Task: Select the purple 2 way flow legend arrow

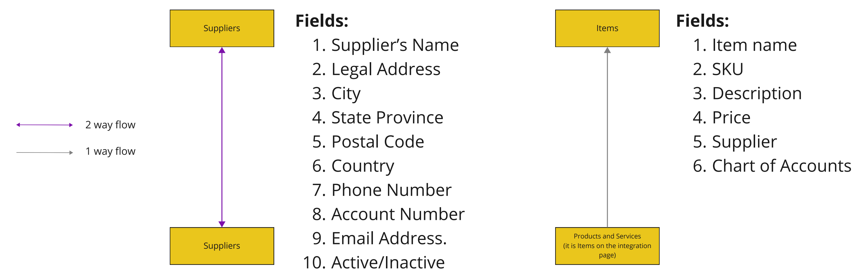Action: pos(44,125)
